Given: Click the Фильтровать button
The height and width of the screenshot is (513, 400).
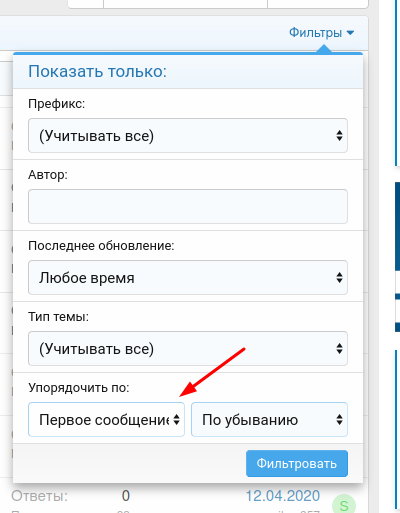Looking at the screenshot, I should pyautogui.click(x=297, y=464).
